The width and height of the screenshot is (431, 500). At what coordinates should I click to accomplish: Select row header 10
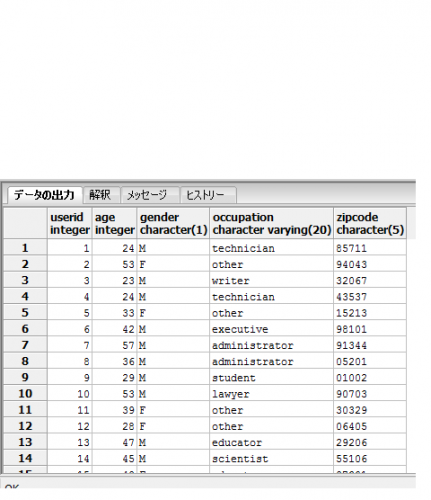[25, 393]
